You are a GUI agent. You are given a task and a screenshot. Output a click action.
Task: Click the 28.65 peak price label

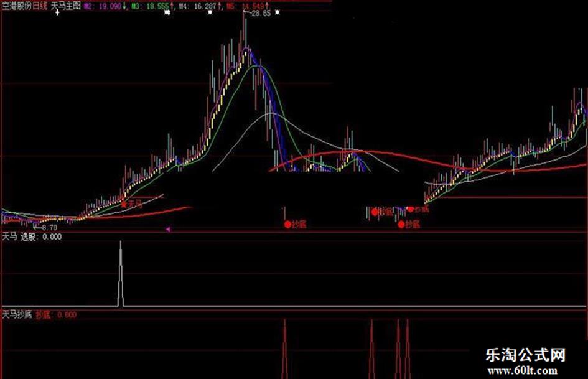click(x=261, y=14)
